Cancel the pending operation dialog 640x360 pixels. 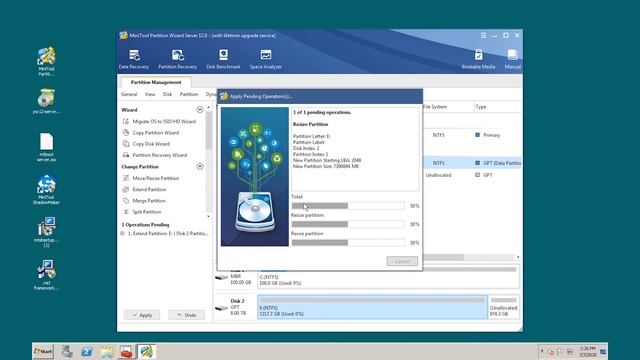[x=402, y=261]
